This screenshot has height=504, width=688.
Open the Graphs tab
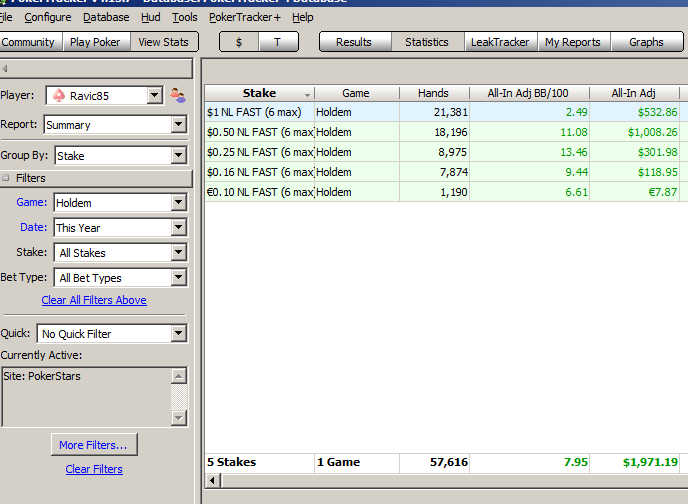click(646, 42)
